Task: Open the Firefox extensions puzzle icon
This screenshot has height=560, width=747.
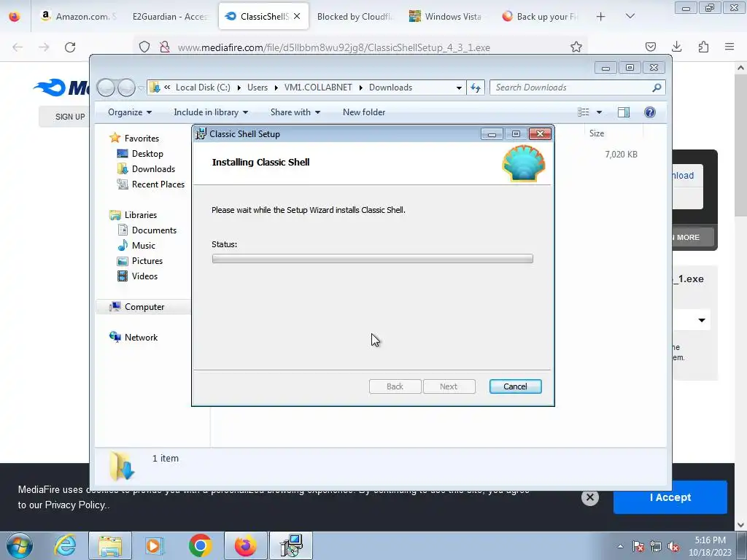Action: [x=703, y=47]
